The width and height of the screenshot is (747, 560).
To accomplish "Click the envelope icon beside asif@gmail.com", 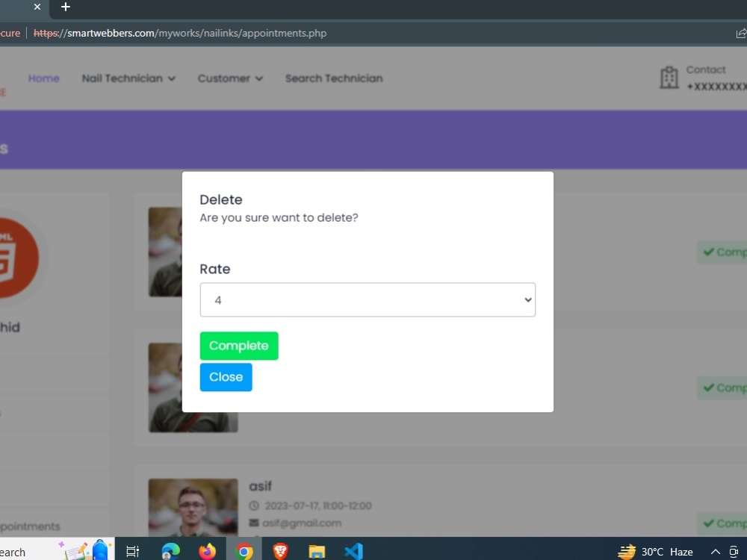I will tap(254, 523).
